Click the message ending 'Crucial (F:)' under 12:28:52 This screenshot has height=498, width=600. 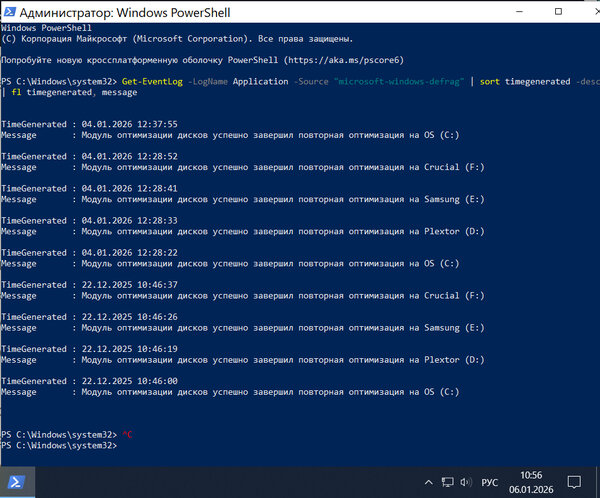[x=283, y=167]
